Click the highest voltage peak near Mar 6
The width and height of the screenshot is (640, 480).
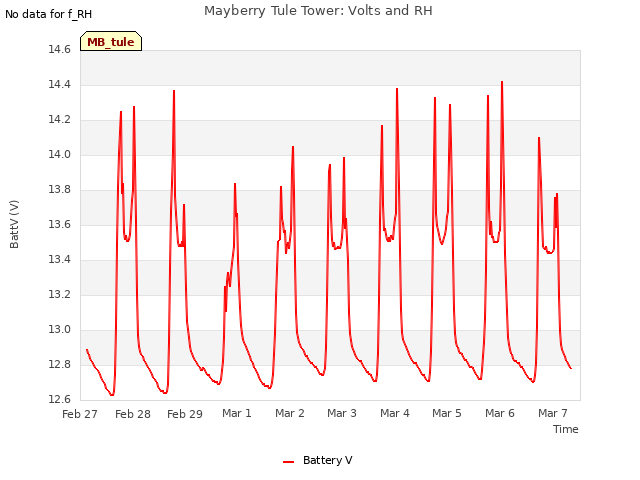click(502, 82)
